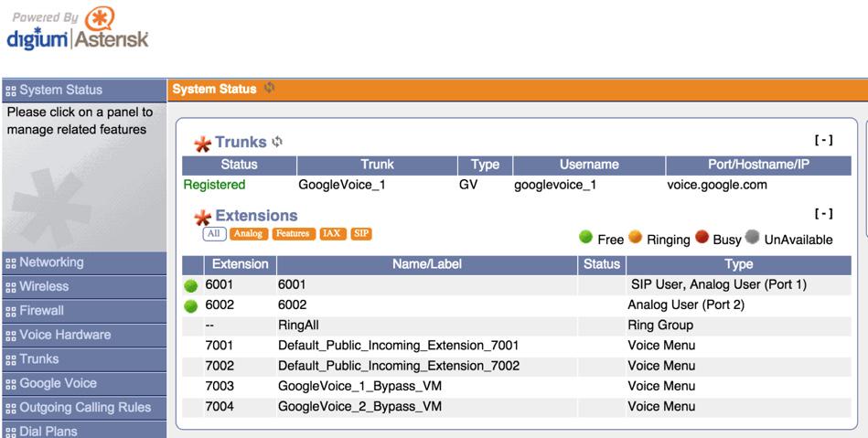This screenshot has width=868, height=438.
Task: Click the GoogleVoice_1_Bypass_VM label
Action: [359, 387]
